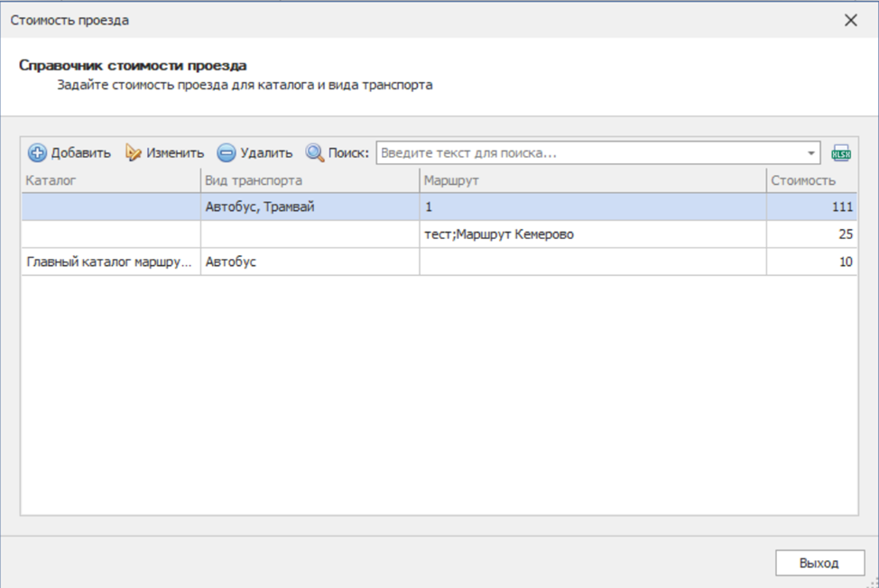The image size is (879, 588).
Task: Export table with the XLSX icon
Action: [x=841, y=153]
